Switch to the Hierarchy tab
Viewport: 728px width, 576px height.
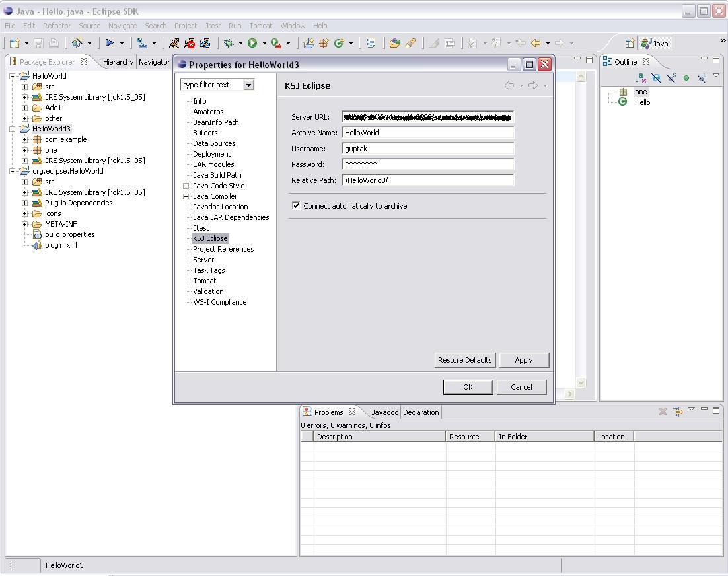[118, 61]
